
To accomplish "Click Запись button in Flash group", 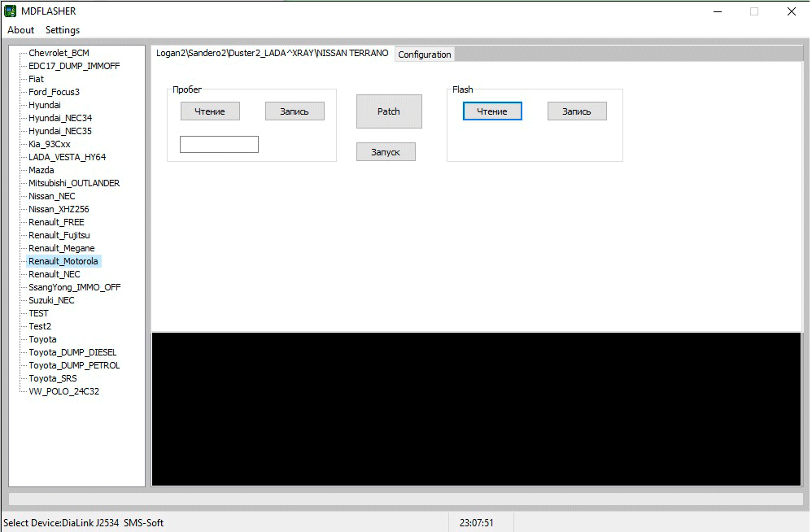I will [577, 111].
